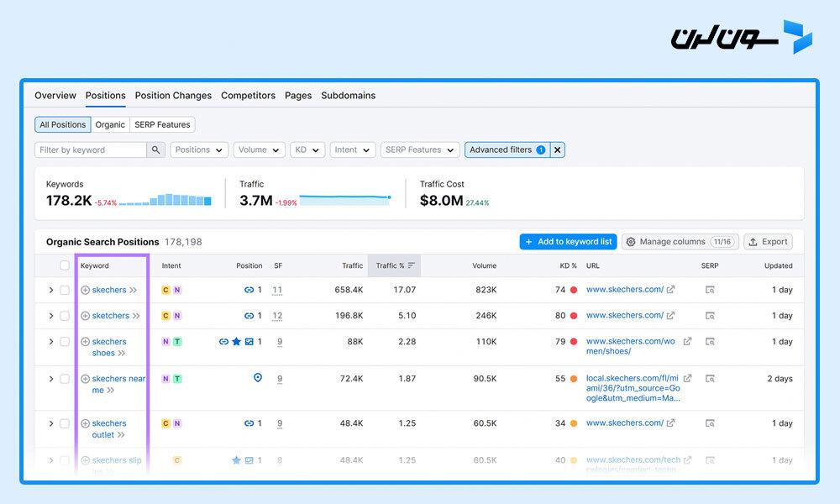
Task: View SERP snapshot for skechers near me
Action: coord(710,379)
